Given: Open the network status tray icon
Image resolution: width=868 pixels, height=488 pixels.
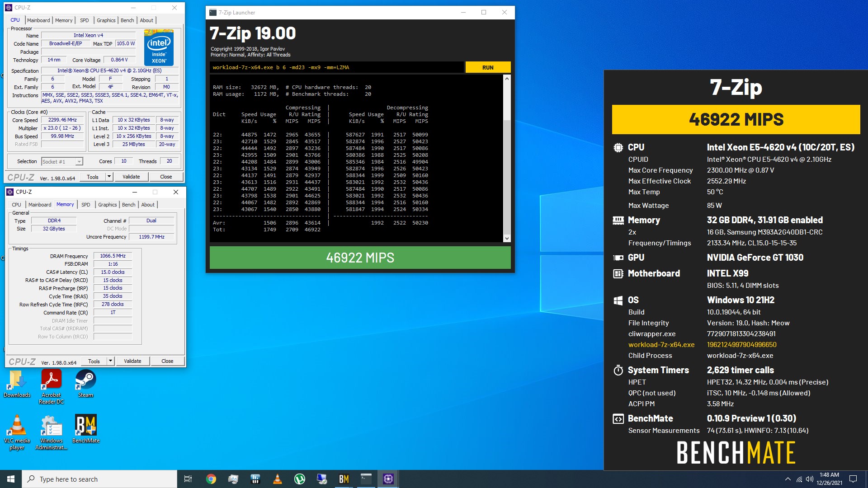Looking at the screenshot, I should (x=799, y=479).
